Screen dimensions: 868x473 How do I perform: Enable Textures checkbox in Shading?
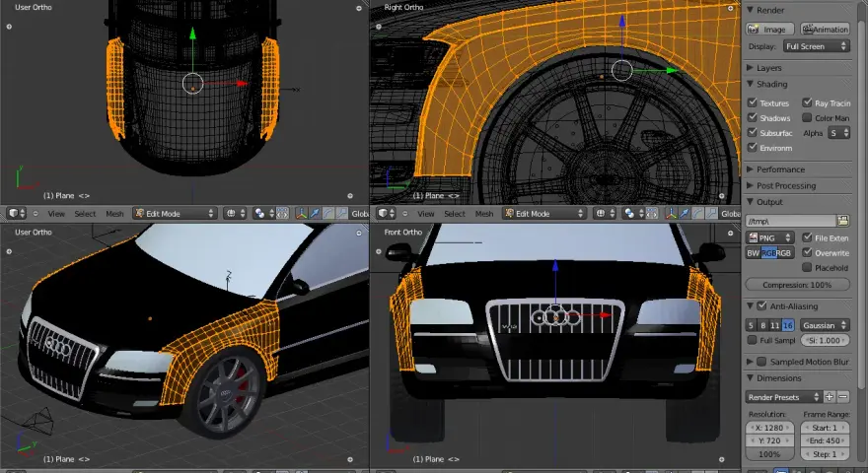click(753, 102)
